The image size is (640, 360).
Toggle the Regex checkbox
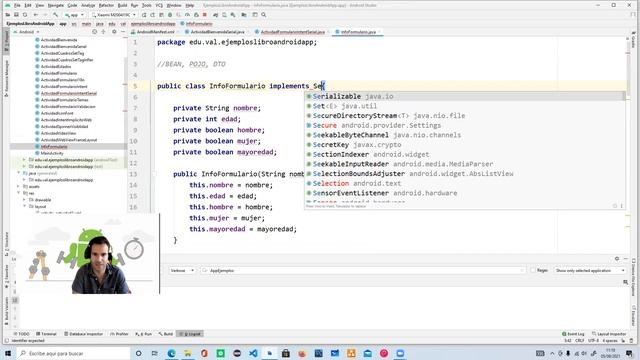click(x=533, y=270)
